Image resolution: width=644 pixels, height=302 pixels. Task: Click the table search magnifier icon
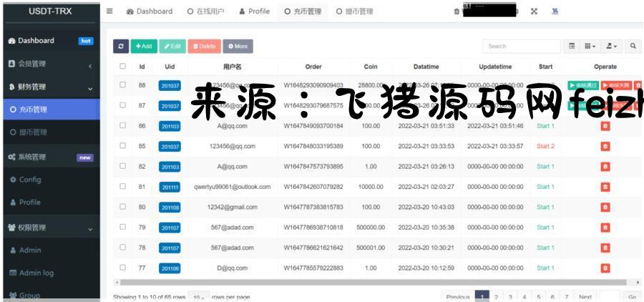(633, 46)
